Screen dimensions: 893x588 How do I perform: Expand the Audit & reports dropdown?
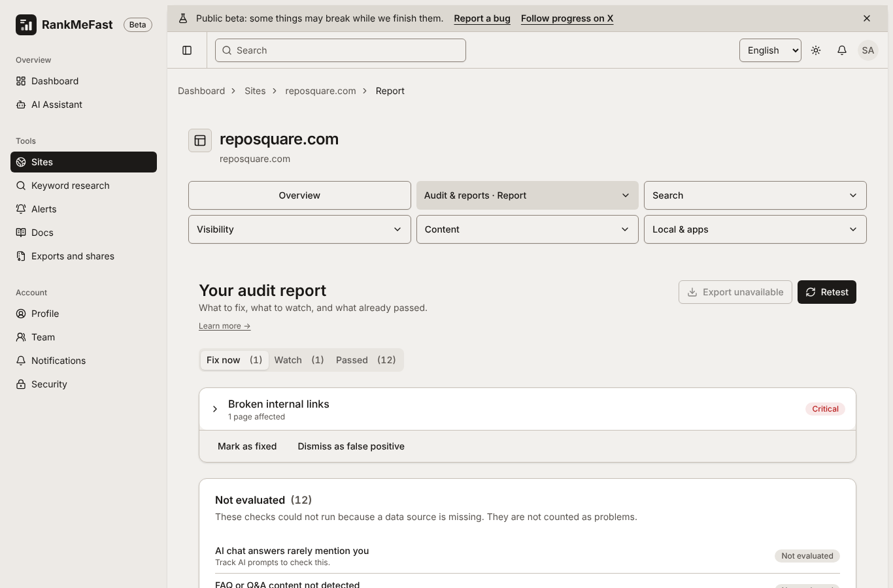[x=527, y=195]
